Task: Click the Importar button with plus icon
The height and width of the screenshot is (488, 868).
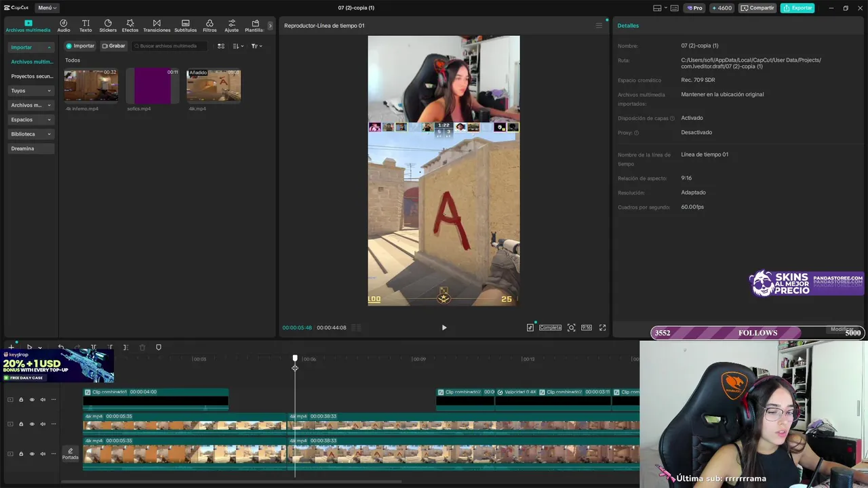Action: [x=80, y=46]
